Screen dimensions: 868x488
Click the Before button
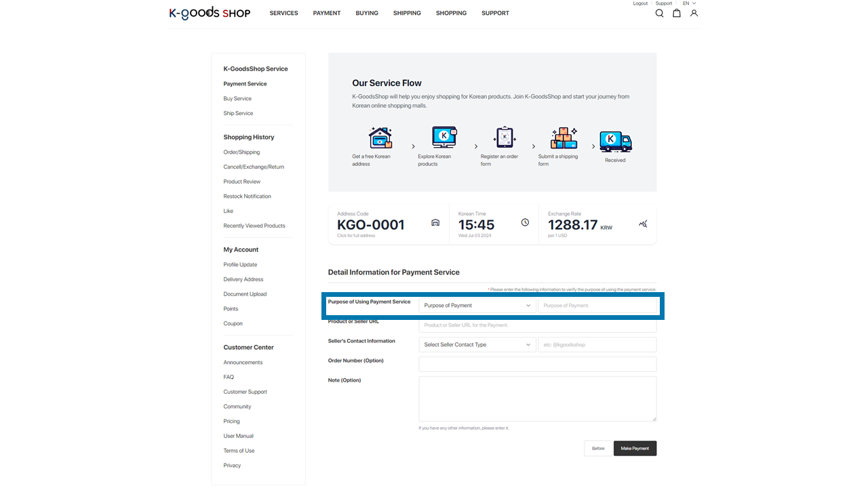click(x=598, y=449)
